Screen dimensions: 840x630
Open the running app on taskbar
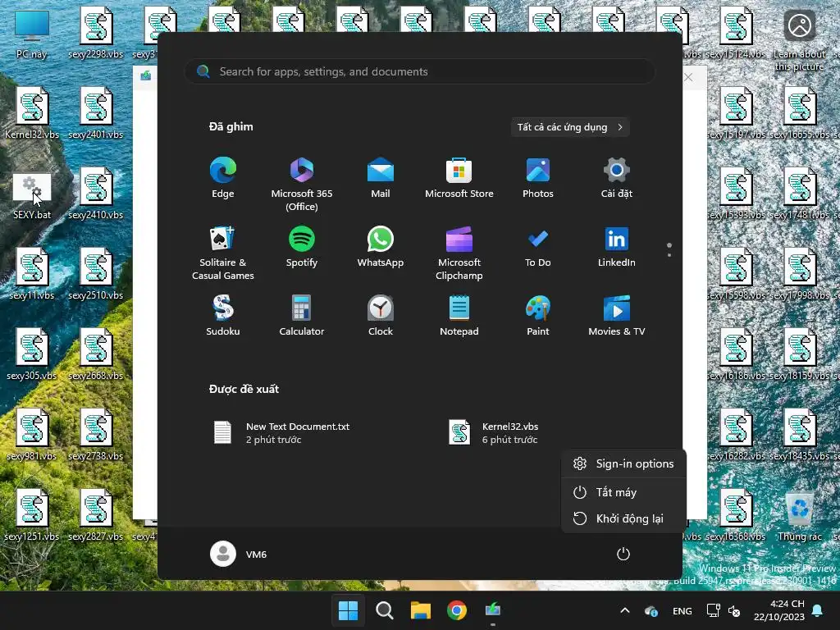493,610
